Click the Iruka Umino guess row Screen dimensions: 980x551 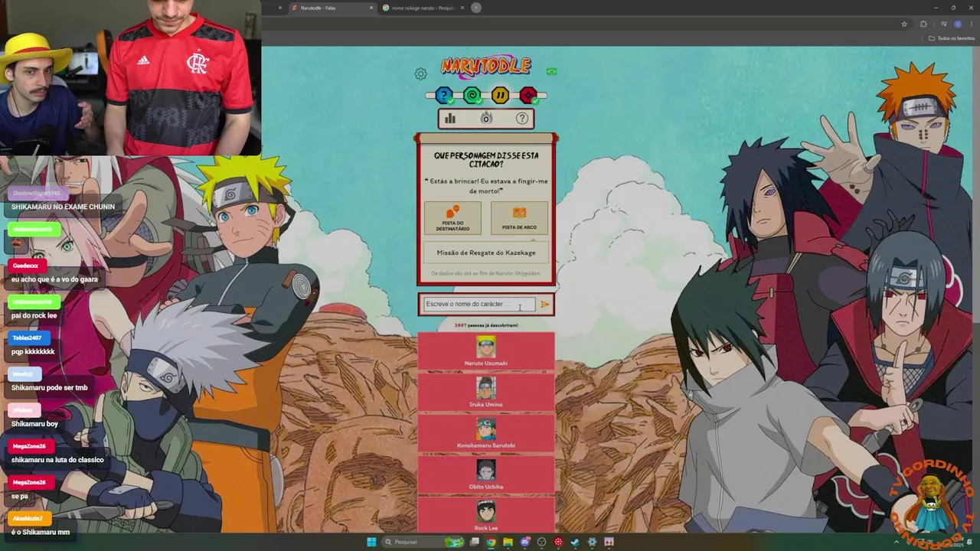(x=486, y=393)
